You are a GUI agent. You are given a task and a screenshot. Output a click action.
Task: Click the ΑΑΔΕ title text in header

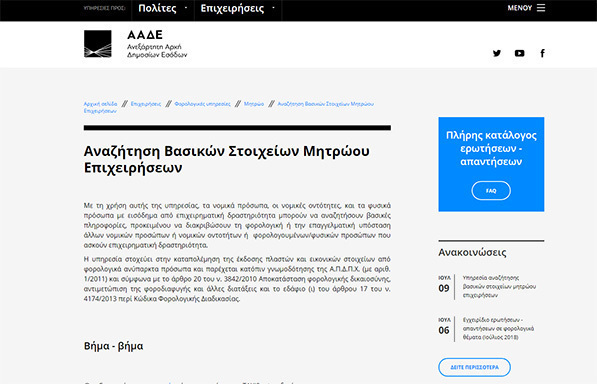tap(145, 35)
